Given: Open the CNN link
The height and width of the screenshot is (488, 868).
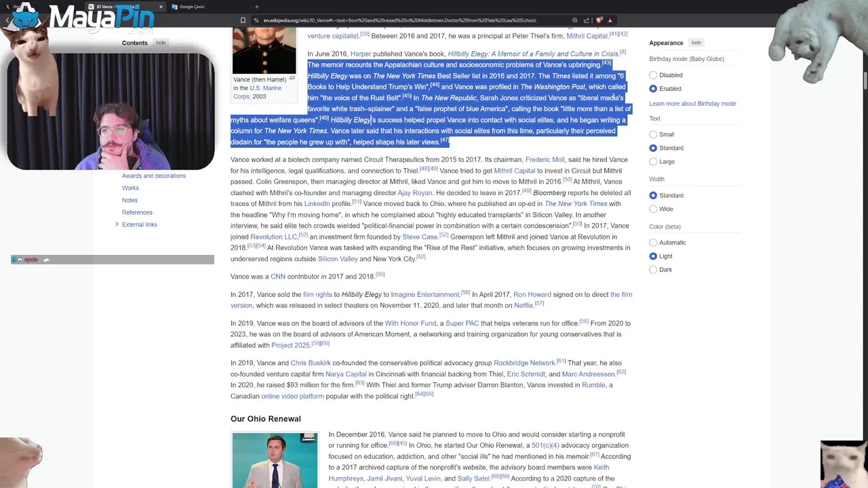Looking at the screenshot, I should [278, 277].
